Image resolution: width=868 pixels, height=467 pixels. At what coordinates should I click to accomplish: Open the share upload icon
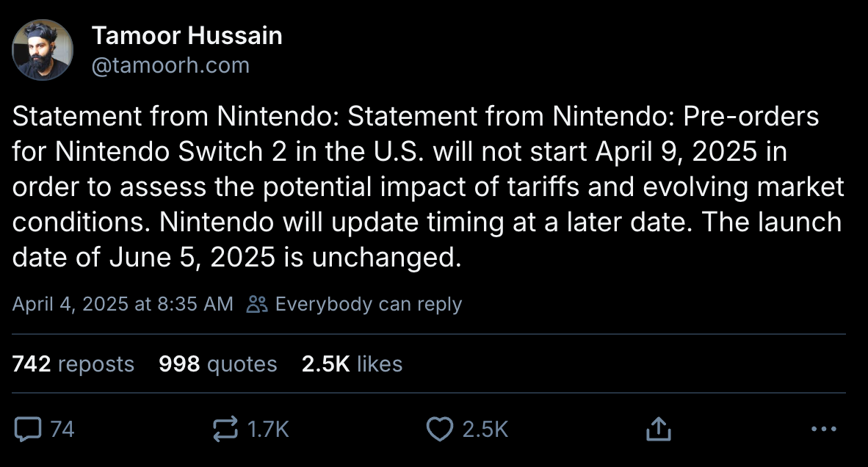tap(658, 429)
